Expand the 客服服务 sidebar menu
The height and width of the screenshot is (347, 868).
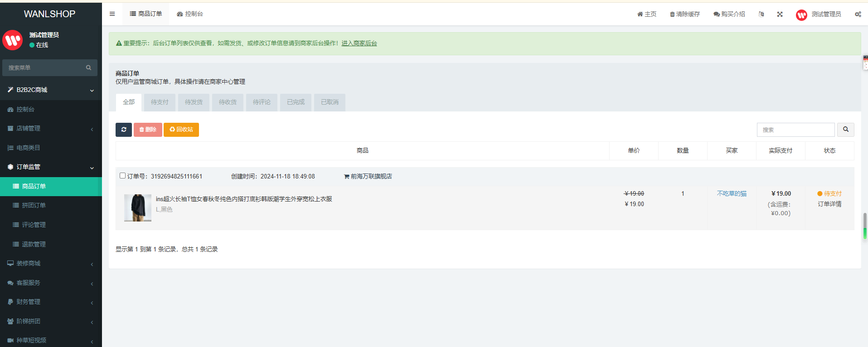click(x=51, y=283)
